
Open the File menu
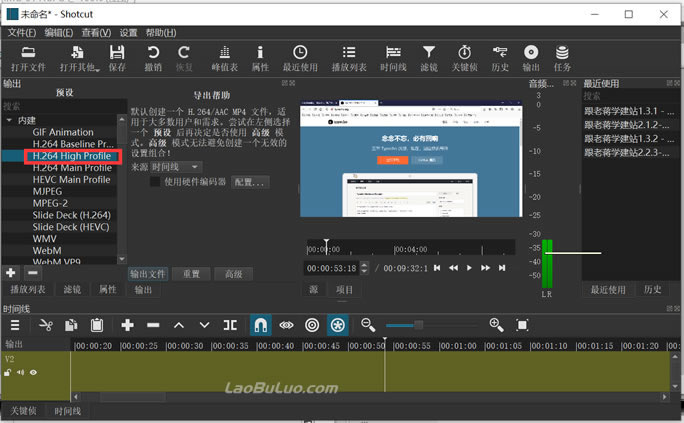click(x=21, y=33)
